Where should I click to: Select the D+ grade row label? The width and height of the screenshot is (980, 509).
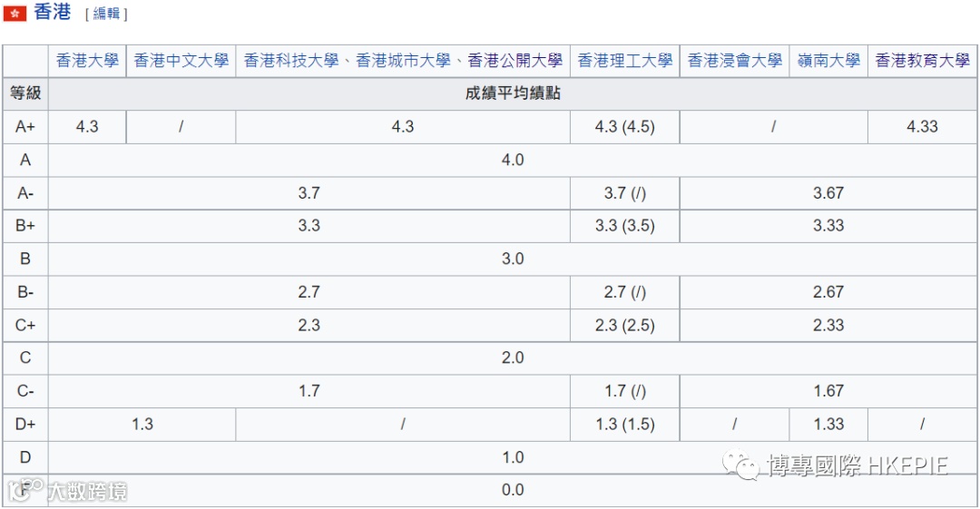coord(25,424)
